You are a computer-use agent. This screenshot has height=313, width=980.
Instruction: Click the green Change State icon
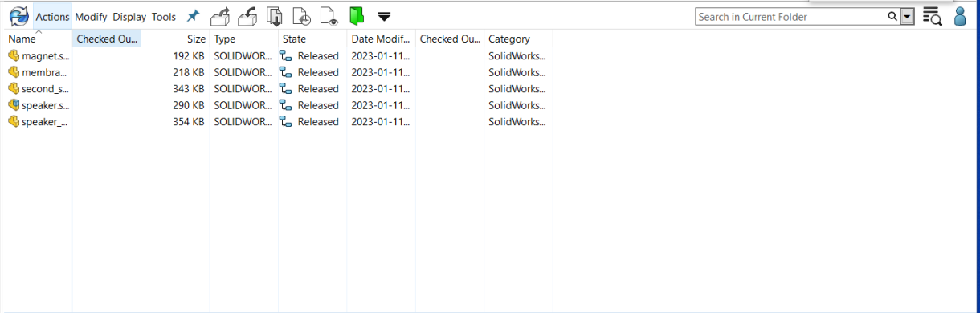(x=357, y=16)
